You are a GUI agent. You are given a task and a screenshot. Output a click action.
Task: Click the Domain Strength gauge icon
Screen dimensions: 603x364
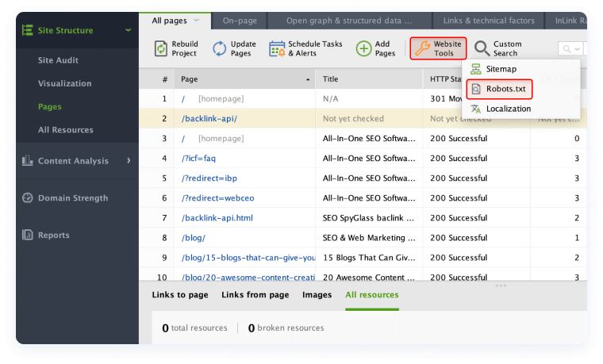pyautogui.click(x=28, y=197)
